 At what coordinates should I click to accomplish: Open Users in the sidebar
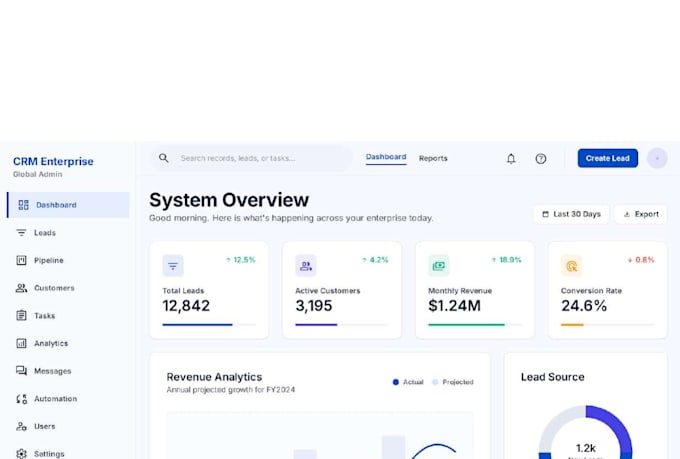point(68,426)
